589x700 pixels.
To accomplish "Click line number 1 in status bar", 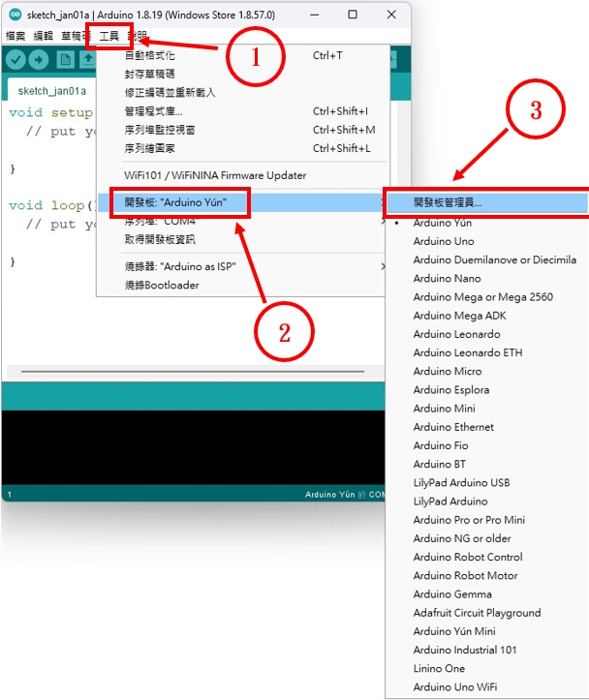I will pyautogui.click(x=10, y=495).
